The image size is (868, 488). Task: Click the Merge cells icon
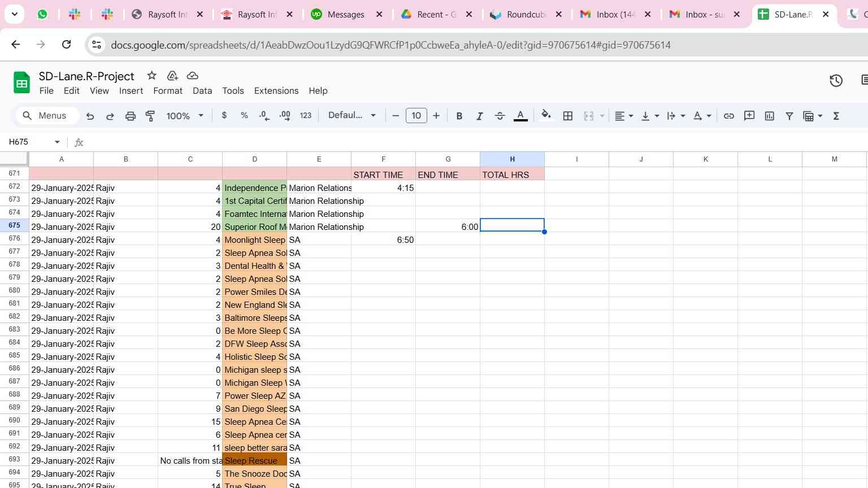589,116
